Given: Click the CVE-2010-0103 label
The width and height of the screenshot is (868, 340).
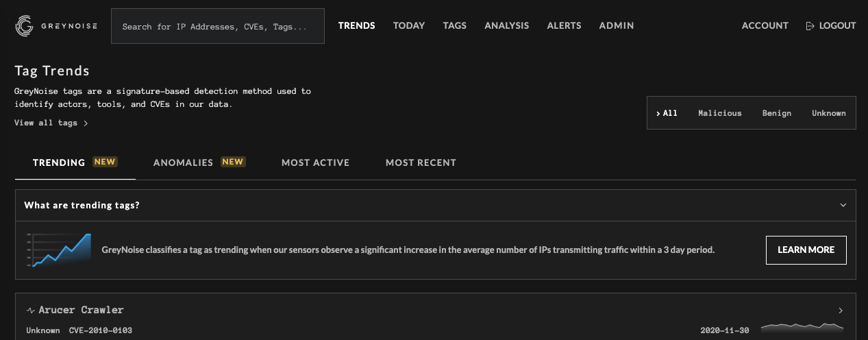Looking at the screenshot, I should [x=101, y=331].
